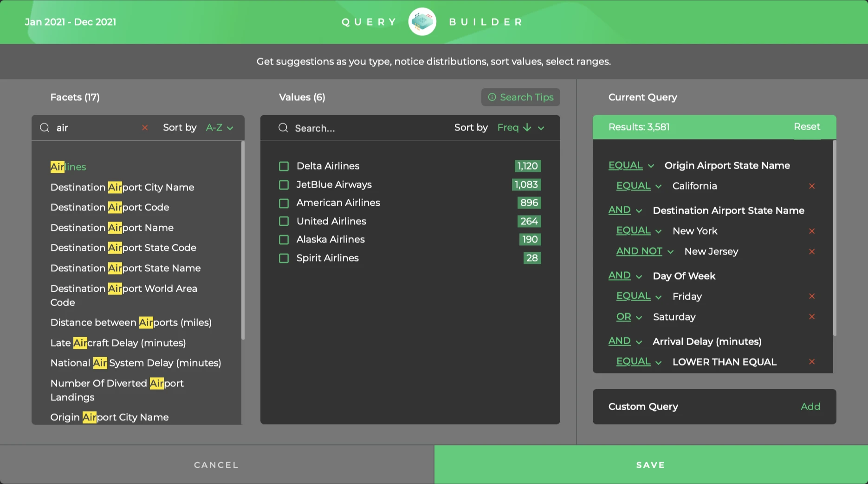Pick the Distance between Airports (miles) facet

coord(131,322)
